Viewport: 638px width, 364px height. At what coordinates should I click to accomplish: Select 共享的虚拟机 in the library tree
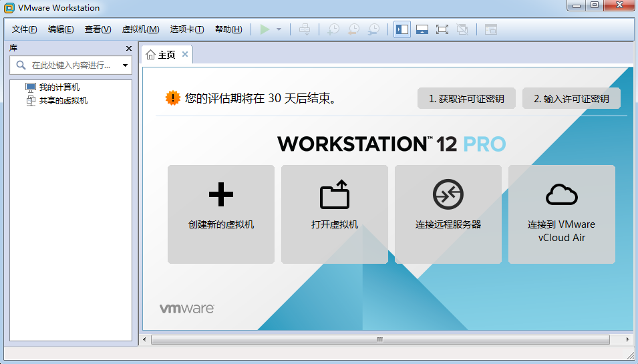[63, 101]
